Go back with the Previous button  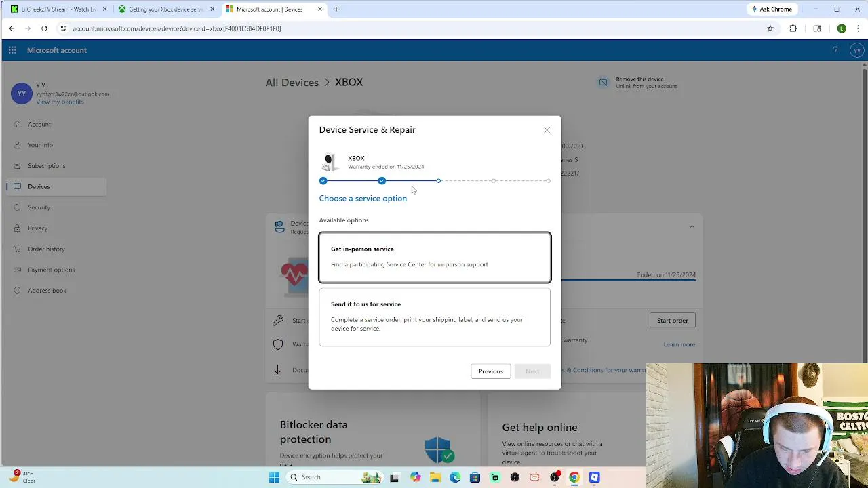pos(490,371)
